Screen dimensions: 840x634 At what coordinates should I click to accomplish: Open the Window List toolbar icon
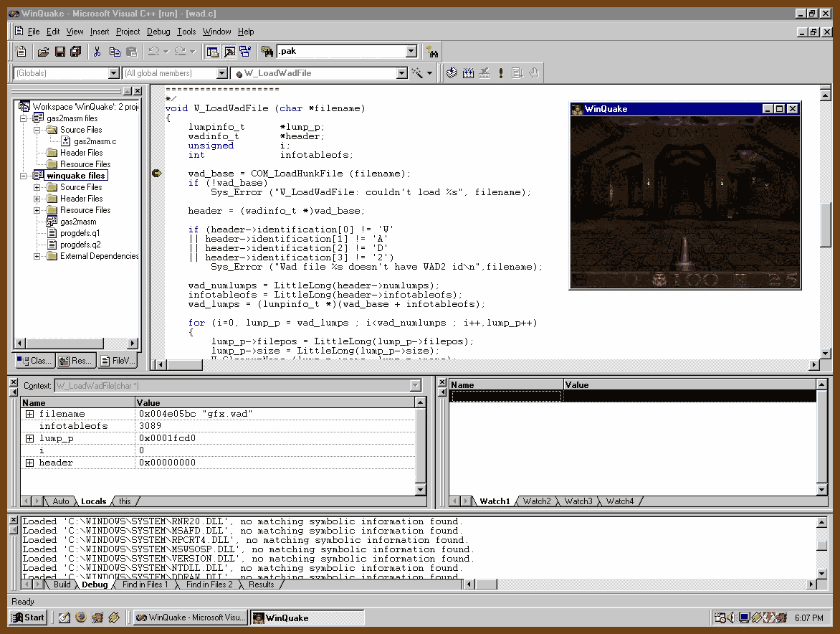[x=245, y=52]
